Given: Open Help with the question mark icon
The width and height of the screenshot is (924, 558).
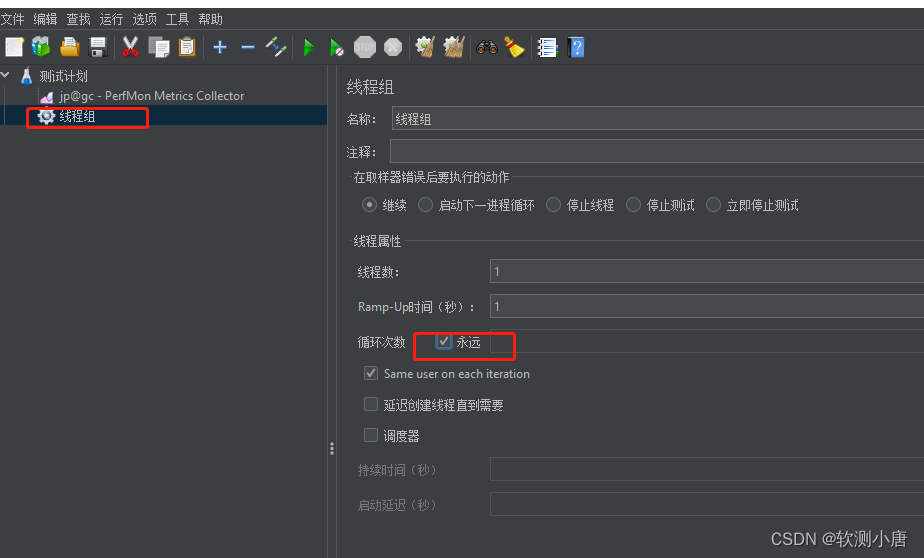Looking at the screenshot, I should 576,47.
